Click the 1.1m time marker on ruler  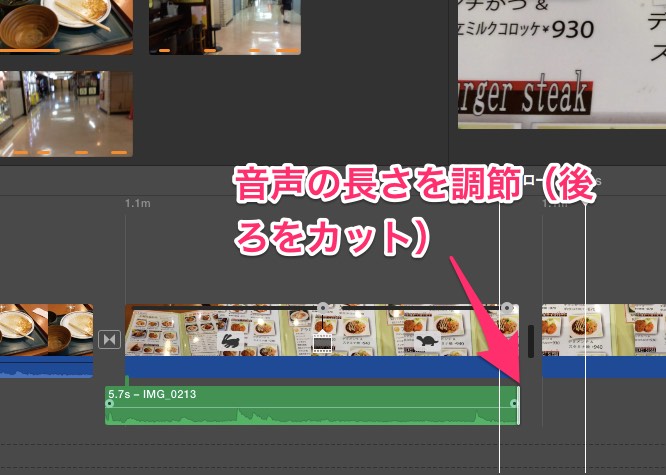coord(137,204)
